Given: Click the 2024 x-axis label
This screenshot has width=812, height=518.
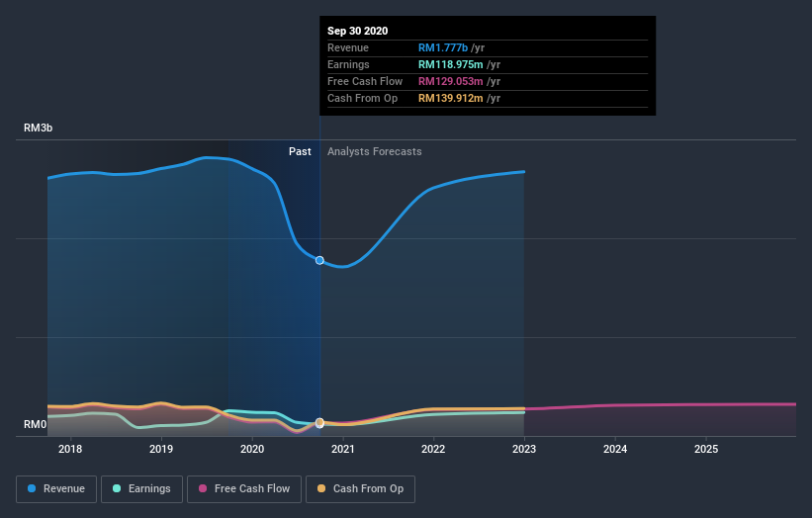Looking at the screenshot, I should pos(615,449).
